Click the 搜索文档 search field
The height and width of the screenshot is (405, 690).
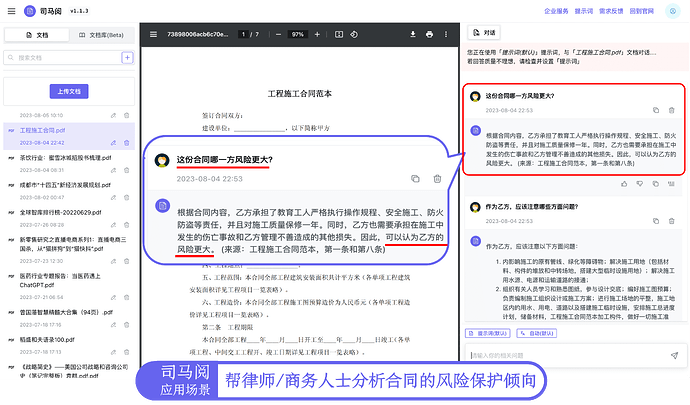click(62, 58)
